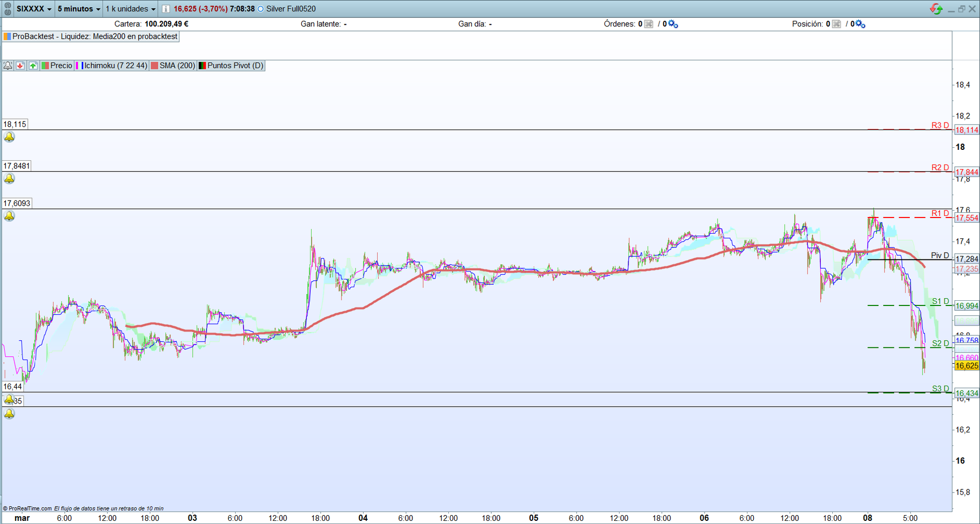This screenshot has height=524, width=980.
Task: Click the alert bell toolbar icon
Action: [x=8, y=65]
